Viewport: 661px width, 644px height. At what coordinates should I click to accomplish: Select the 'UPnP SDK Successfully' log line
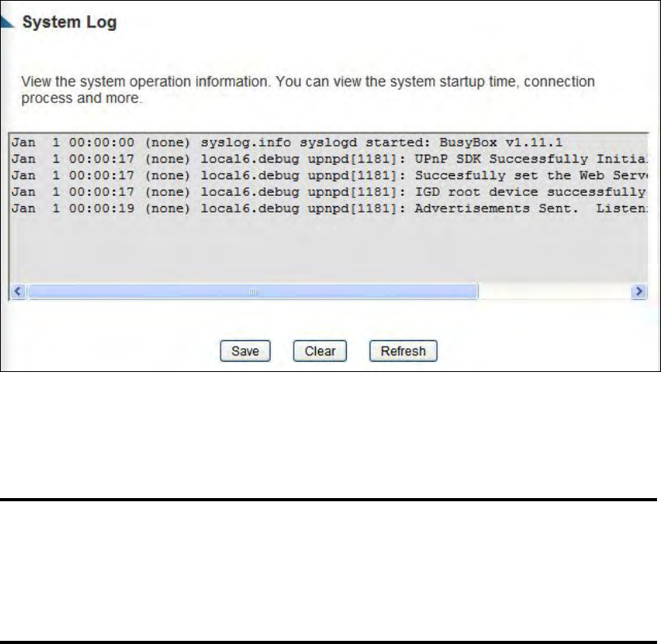[329, 159]
